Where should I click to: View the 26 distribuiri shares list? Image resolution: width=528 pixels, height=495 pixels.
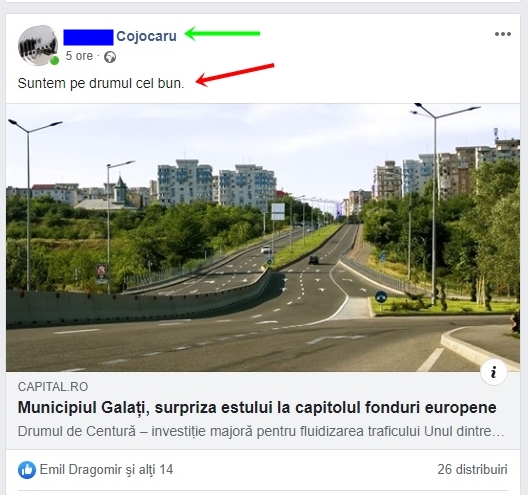click(472, 469)
